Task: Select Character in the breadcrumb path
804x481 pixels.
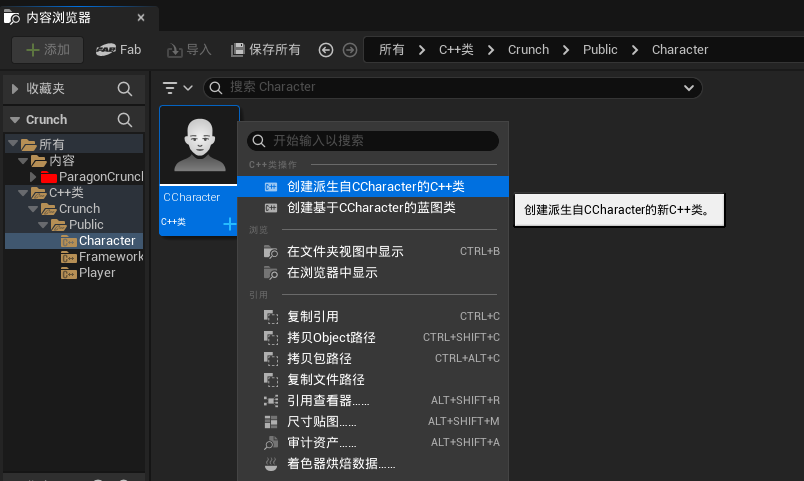Action: 680,50
